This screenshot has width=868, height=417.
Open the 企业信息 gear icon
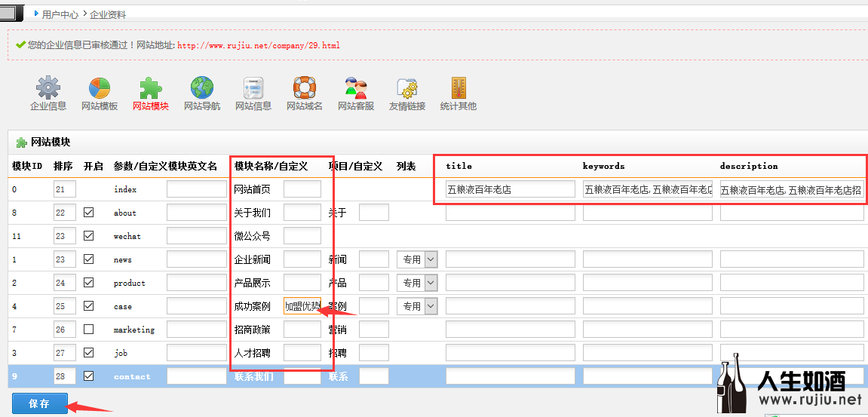tap(48, 87)
